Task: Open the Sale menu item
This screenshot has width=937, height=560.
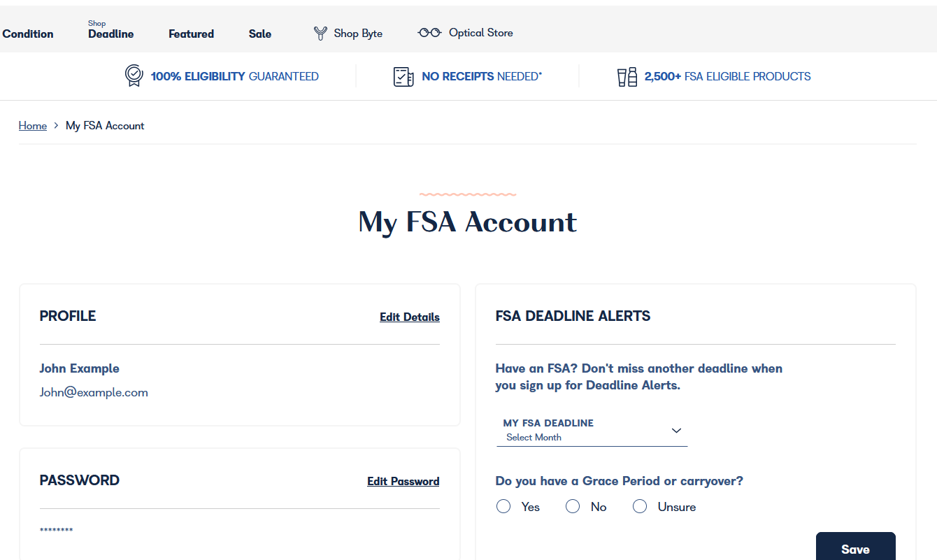Action: click(x=259, y=34)
